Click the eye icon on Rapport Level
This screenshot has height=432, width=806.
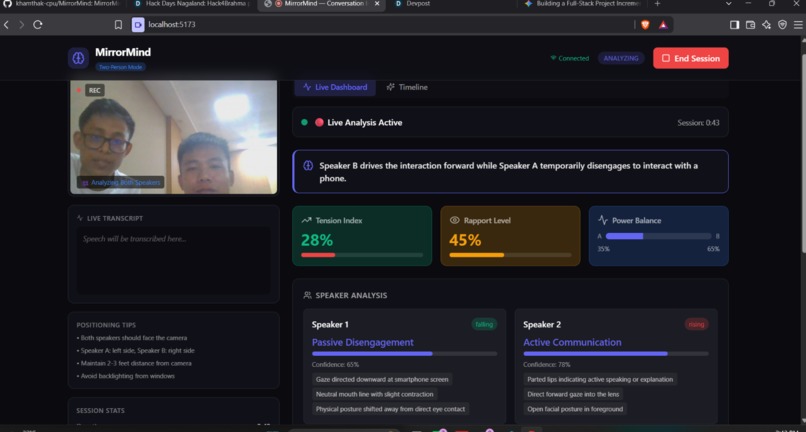(x=454, y=220)
